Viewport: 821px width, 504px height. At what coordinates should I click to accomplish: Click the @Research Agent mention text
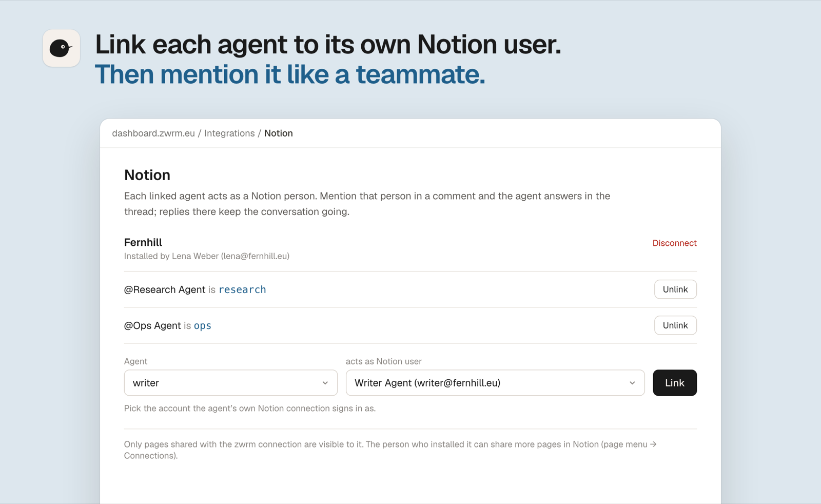coord(165,289)
